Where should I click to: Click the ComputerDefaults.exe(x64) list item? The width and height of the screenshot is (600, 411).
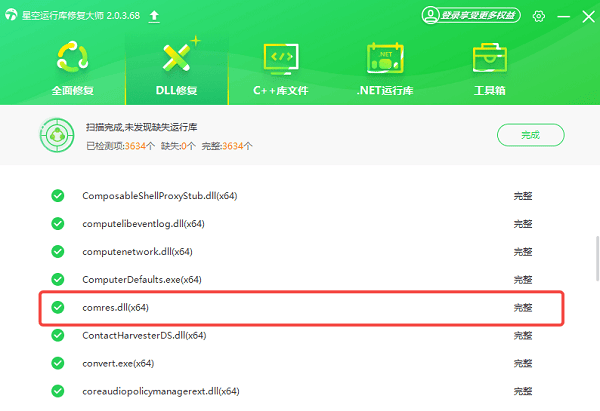coord(142,279)
